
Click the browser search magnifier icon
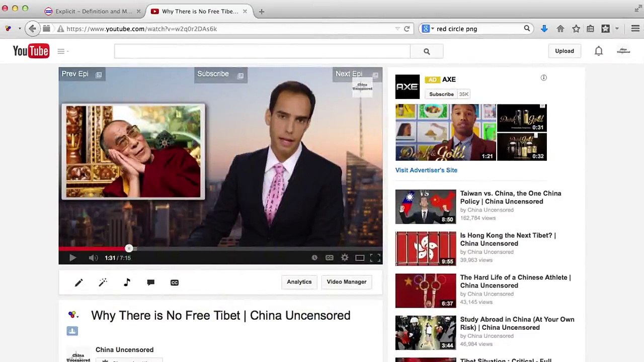527,29
